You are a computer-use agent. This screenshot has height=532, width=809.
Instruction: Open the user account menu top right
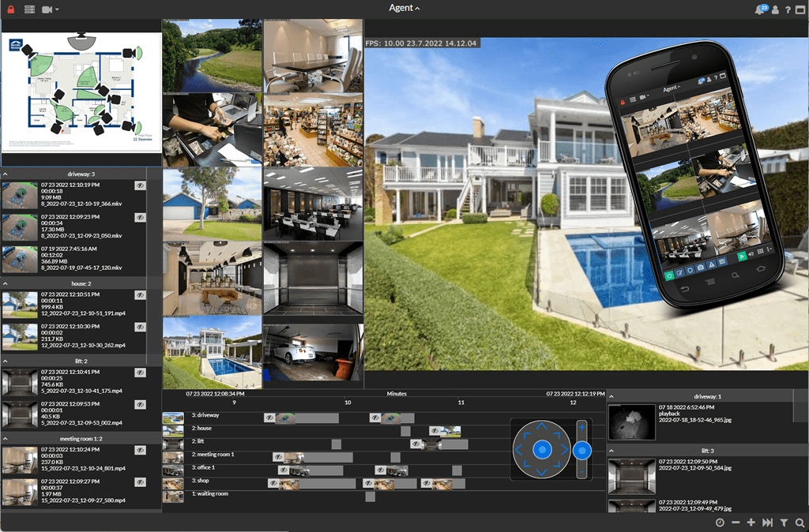[775, 9]
